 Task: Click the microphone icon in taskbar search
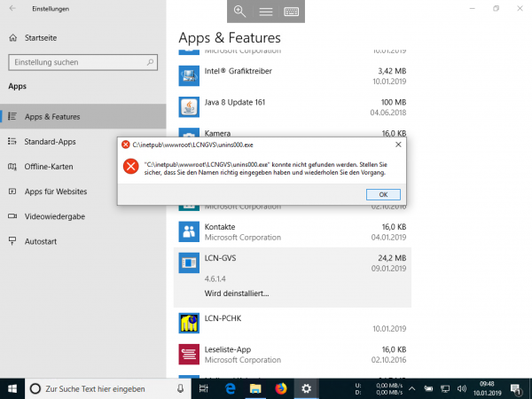coord(181,388)
